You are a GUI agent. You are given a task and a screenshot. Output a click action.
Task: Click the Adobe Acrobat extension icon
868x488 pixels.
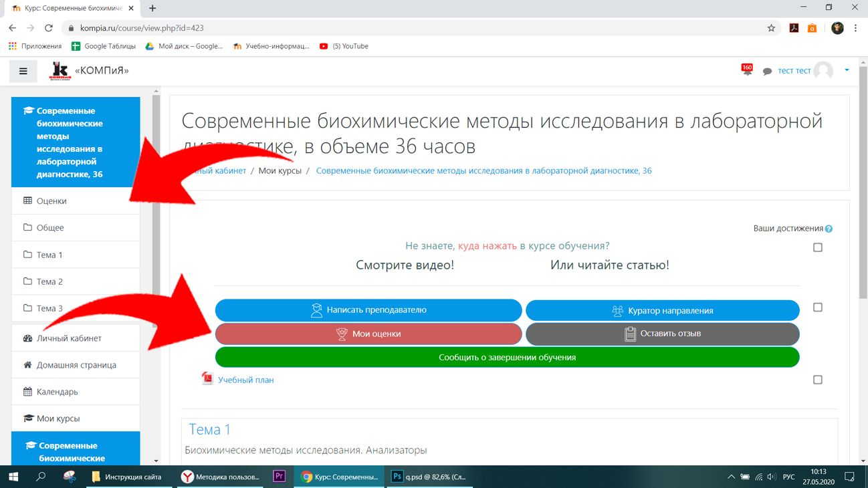click(794, 28)
